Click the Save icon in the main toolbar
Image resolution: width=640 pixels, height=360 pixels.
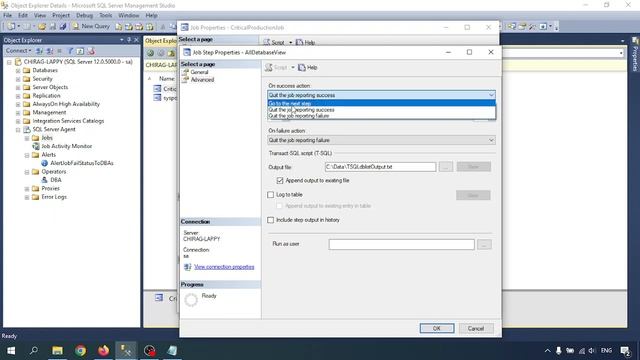[53, 27]
